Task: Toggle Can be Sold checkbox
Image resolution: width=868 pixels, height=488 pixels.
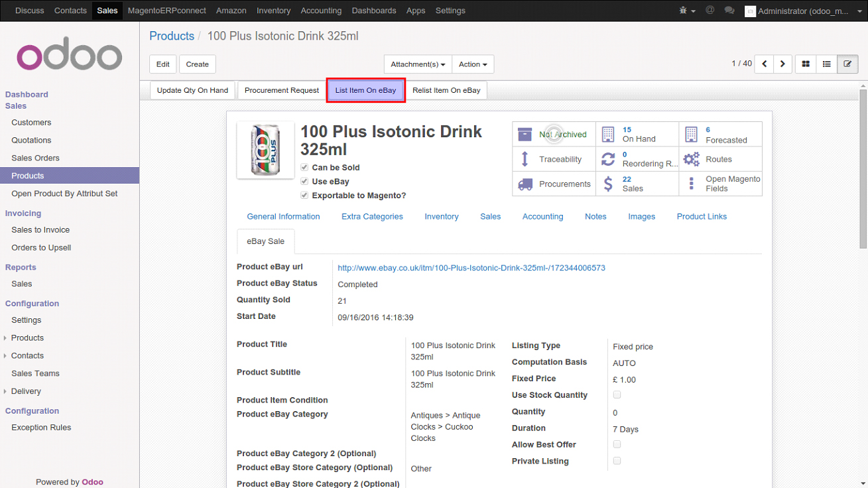Action: tap(304, 168)
